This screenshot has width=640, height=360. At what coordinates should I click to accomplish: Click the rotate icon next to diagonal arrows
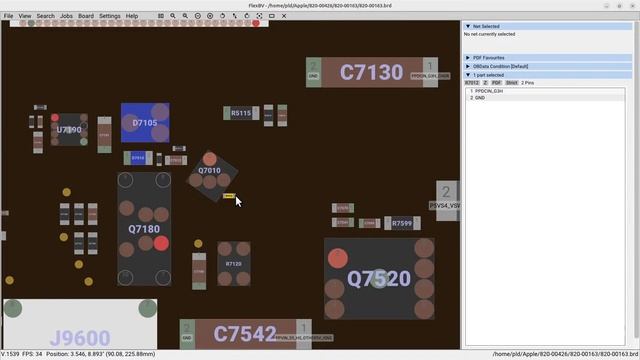[x=247, y=16]
